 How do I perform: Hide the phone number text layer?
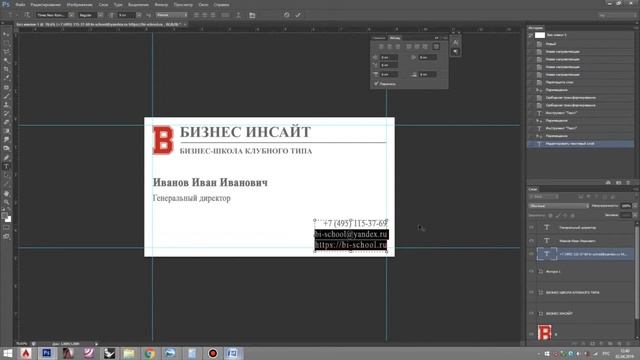(531, 254)
